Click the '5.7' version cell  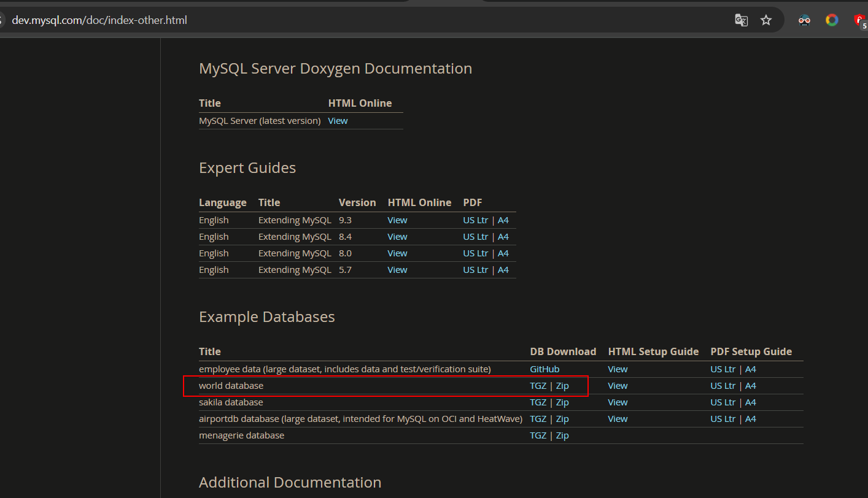(x=345, y=270)
